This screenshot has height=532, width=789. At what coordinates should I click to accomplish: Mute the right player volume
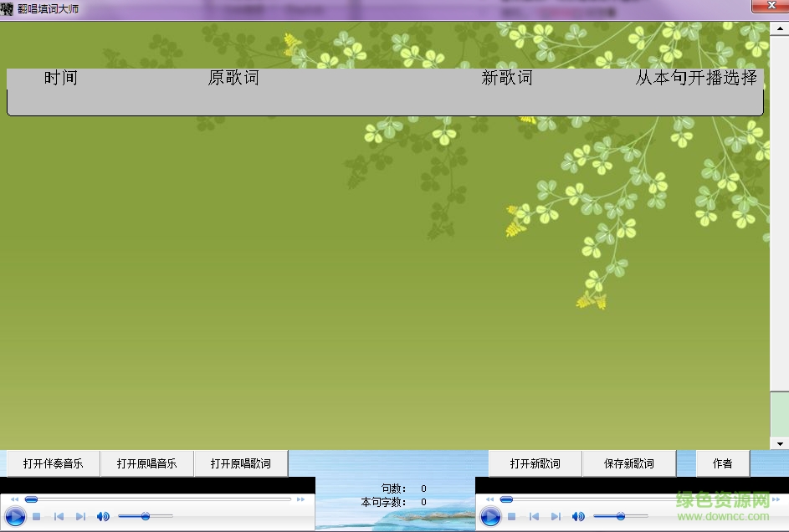click(x=578, y=516)
